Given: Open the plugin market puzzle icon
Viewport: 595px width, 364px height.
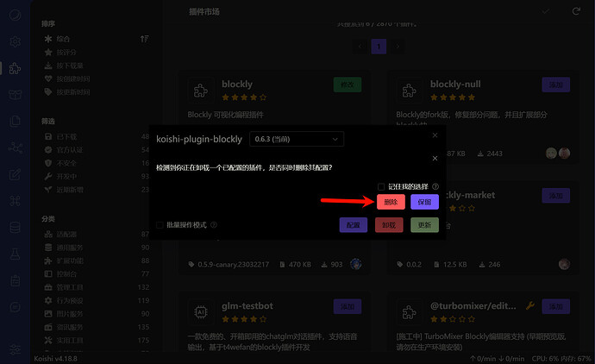Looking at the screenshot, I should (15, 68).
